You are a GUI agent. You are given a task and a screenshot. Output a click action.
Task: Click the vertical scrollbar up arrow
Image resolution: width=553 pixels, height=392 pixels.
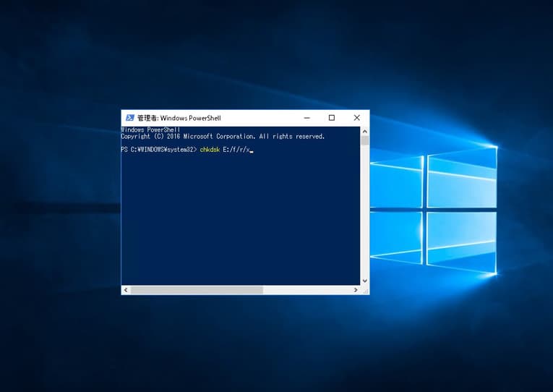click(364, 131)
